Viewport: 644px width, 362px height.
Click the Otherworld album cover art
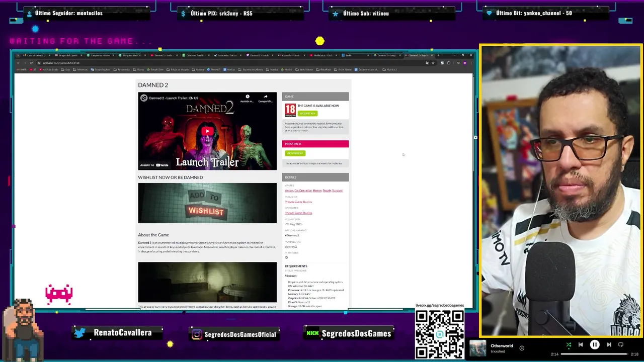(x=477, y=348)
